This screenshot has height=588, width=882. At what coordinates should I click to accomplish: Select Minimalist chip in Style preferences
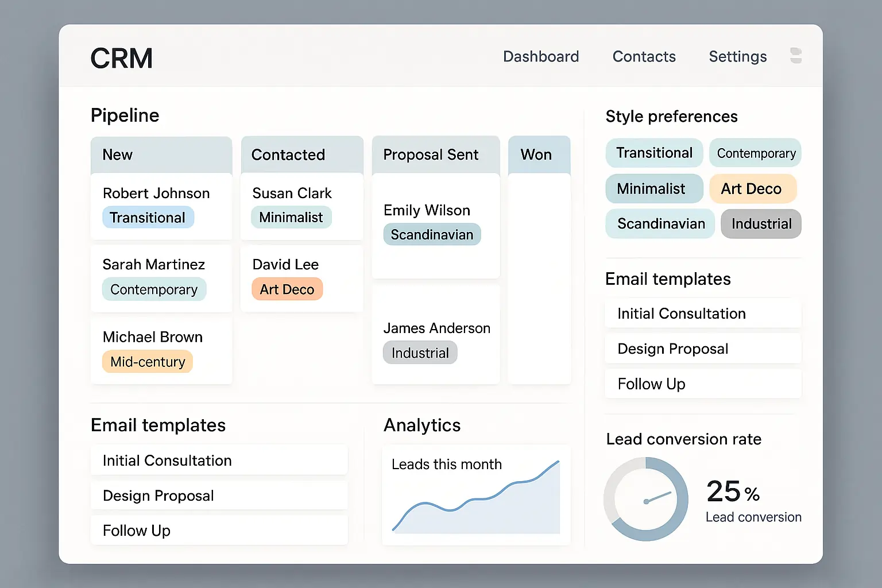[655, 188]
